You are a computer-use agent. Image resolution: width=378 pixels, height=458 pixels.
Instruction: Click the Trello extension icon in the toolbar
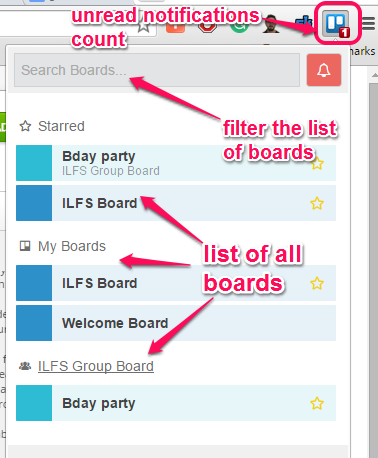coord(337,23)
